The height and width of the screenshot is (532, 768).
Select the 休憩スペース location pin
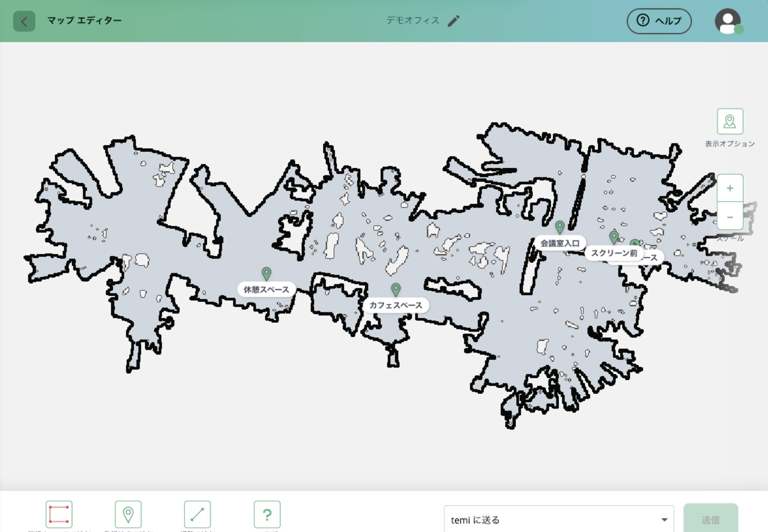(266, 273)
